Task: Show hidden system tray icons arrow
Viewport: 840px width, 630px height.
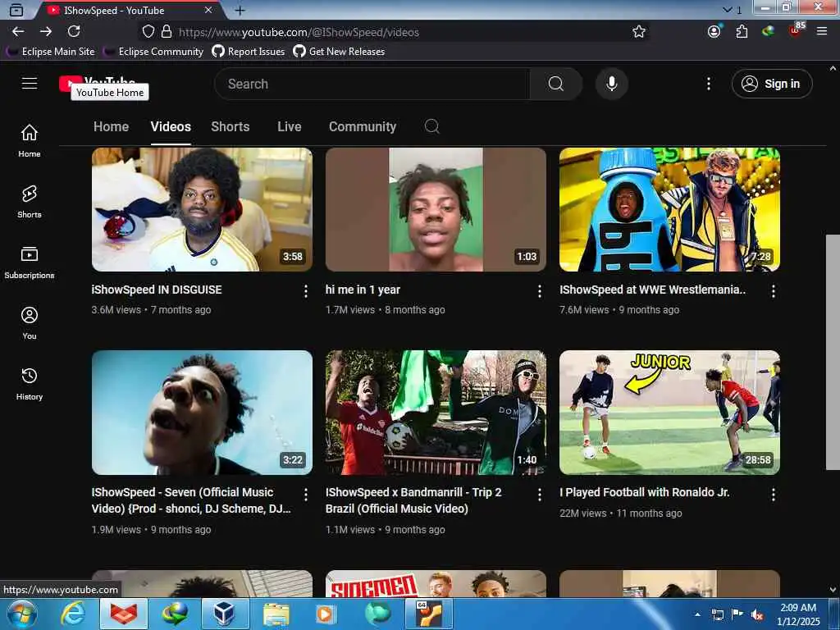Action: point(697,614)
